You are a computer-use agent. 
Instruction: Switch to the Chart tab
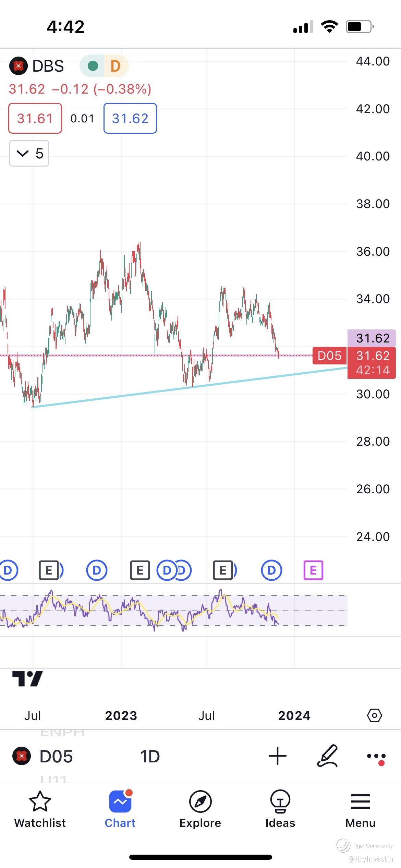pyautogui.click(x=120, y=809)
